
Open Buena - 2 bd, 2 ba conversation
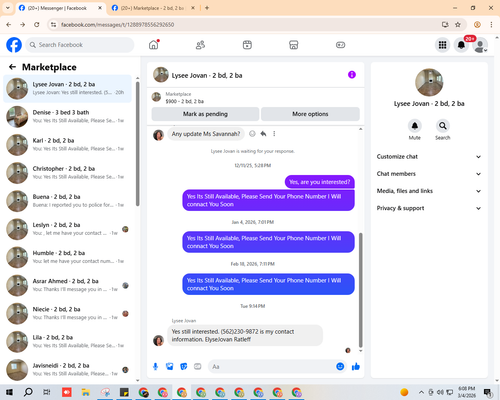click(67, 201)
